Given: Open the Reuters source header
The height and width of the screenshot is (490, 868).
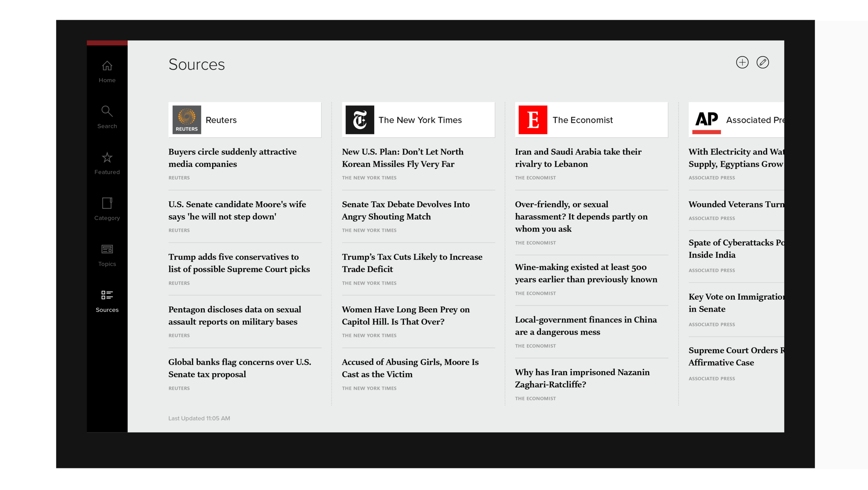Looking at the screenshot, I should (244, 120).
